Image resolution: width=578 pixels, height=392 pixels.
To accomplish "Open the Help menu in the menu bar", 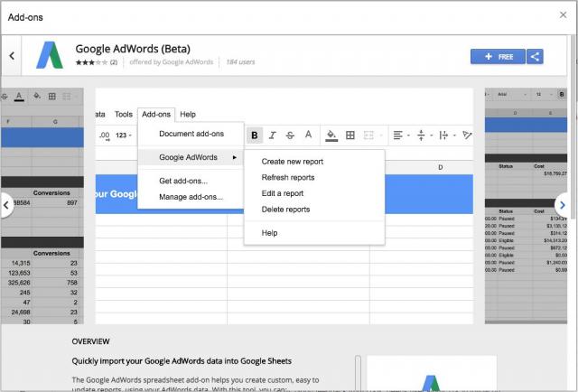I will pyautogui.click(x=188, y=115).
